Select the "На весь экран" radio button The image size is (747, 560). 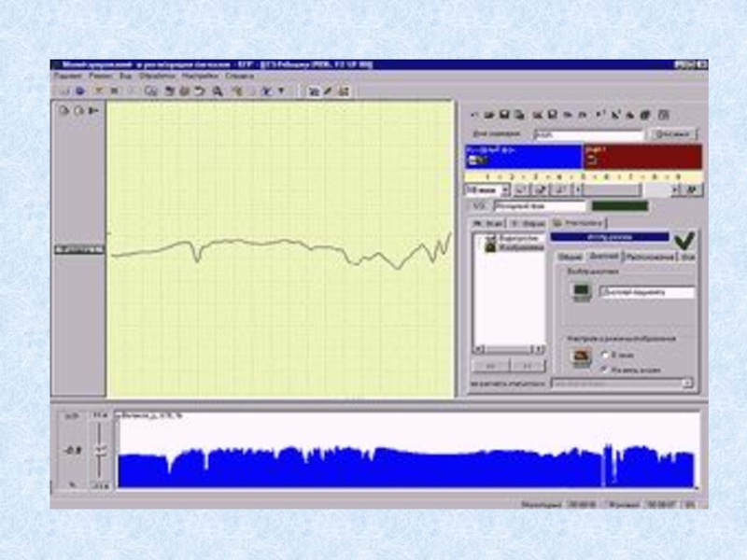pyautogui.click(x=605, y=370)
